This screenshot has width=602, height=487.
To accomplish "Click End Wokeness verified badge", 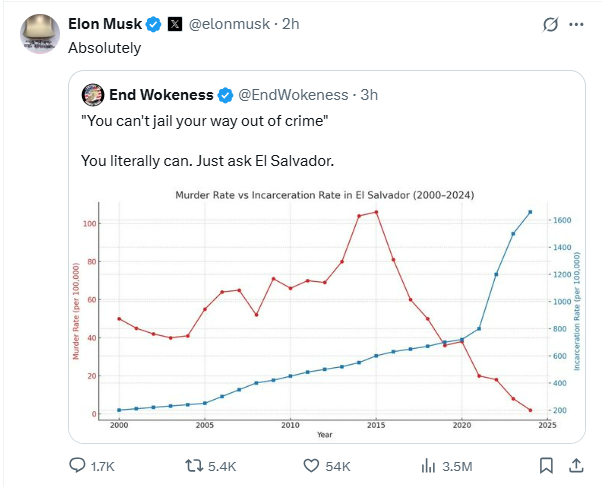I will [x=225, y=95].
